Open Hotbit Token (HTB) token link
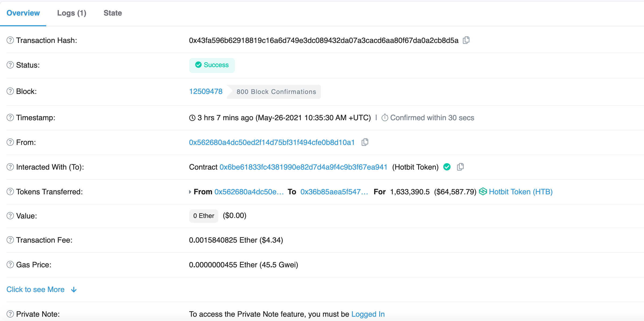 [x=521, y=192]
